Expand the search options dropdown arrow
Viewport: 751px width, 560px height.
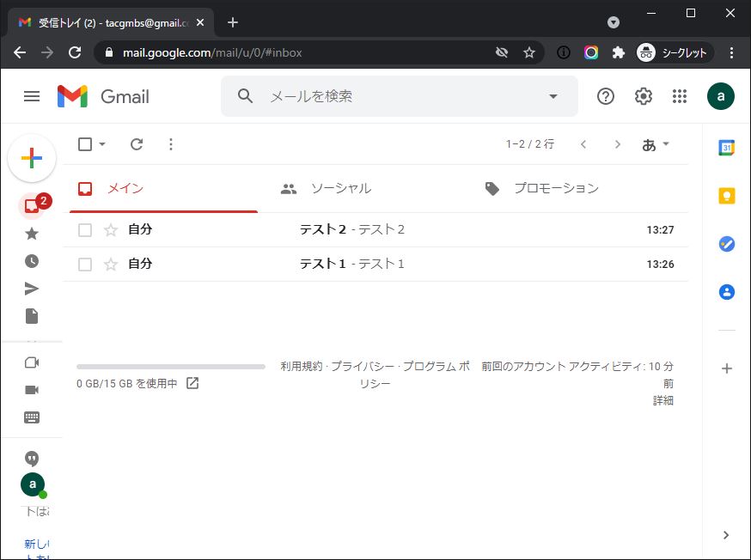coord(553,96)
